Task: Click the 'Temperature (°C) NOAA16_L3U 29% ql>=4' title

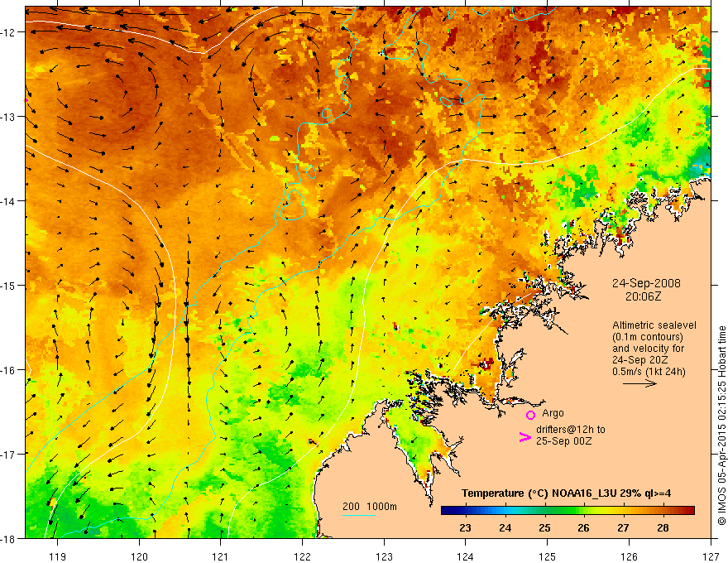Action: click(x=566, y=493)
